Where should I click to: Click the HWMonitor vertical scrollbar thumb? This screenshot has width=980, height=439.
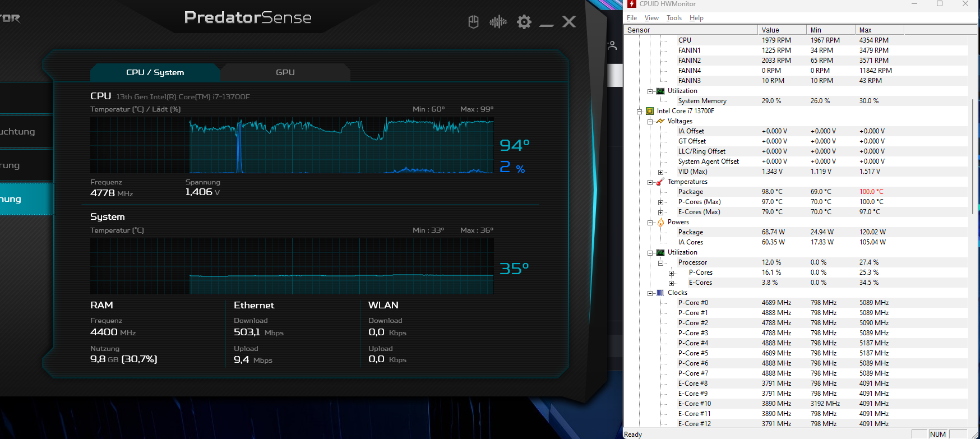[973, 156]
